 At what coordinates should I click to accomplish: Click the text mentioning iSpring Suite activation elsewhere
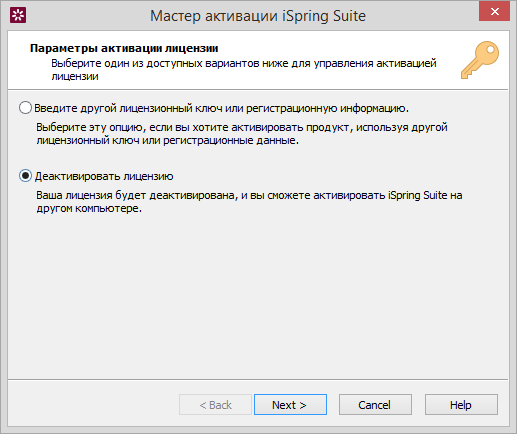[x=249, y=202]
